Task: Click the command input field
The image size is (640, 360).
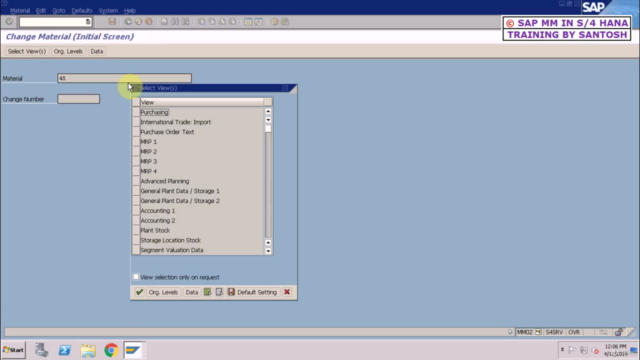Action: [55, 22]
